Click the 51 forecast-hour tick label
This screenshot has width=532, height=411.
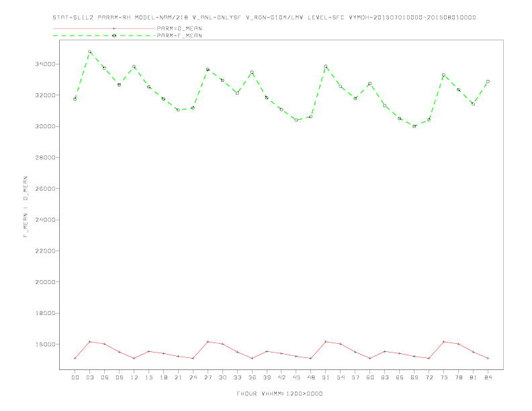coord(326,377)
